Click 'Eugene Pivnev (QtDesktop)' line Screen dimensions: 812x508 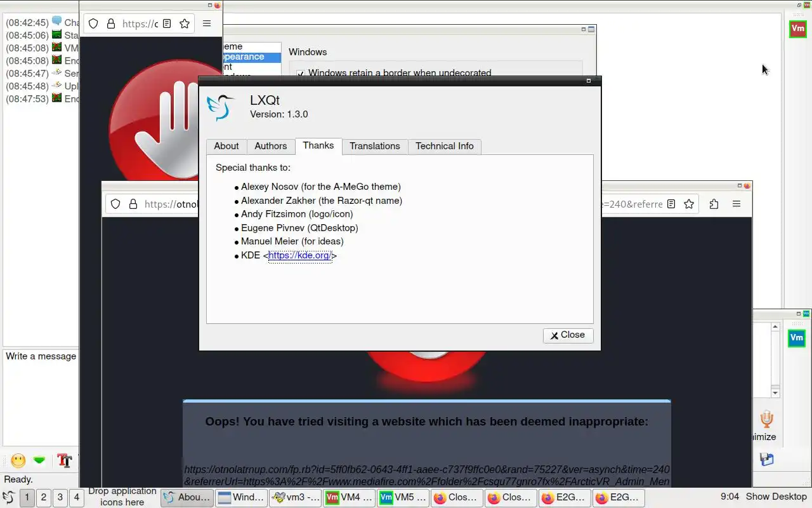pyautogui.click(x=299, y=228)
